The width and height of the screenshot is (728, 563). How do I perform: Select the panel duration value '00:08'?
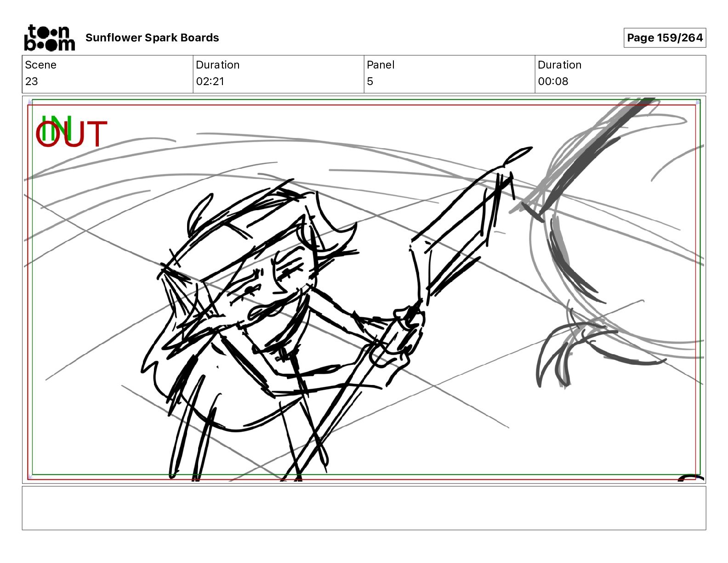point(553,81)
